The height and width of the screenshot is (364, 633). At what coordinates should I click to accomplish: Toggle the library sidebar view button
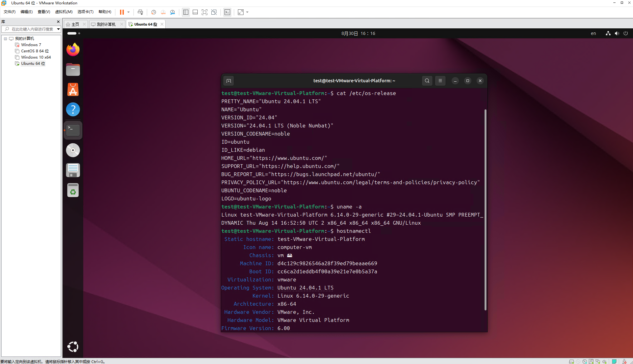[186, 12]
